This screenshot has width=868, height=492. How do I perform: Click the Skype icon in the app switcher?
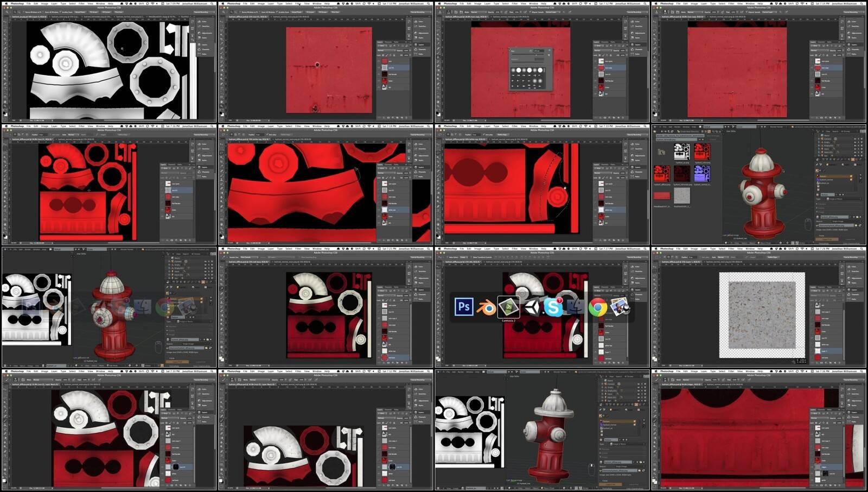point(553,307)
